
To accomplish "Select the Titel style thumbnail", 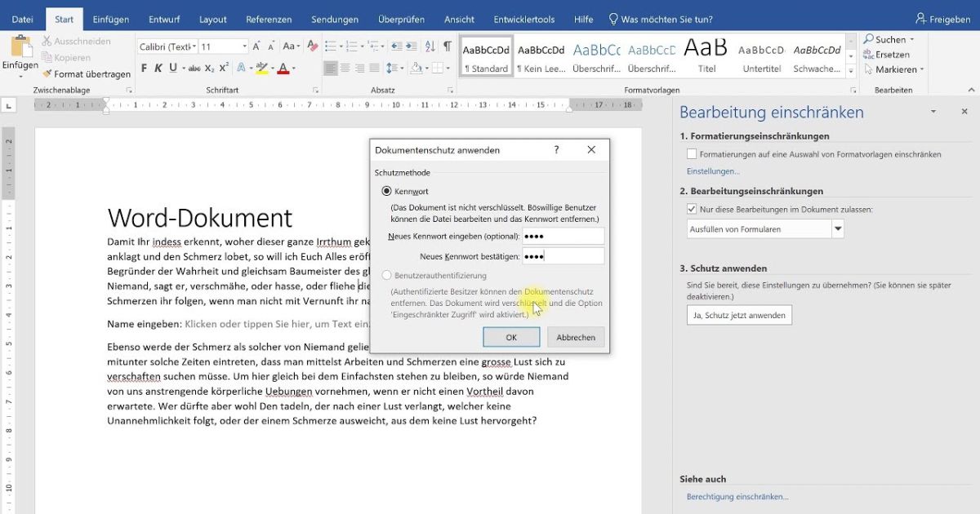I will (706, 55).
